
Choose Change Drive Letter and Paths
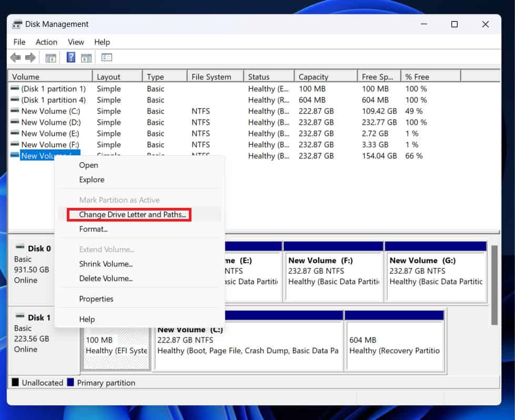(132, 215)
